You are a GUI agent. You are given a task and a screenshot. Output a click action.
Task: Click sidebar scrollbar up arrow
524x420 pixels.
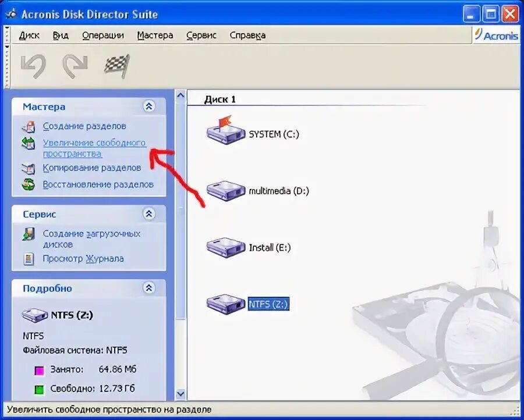pyautogui.click(x=180, y=95)
